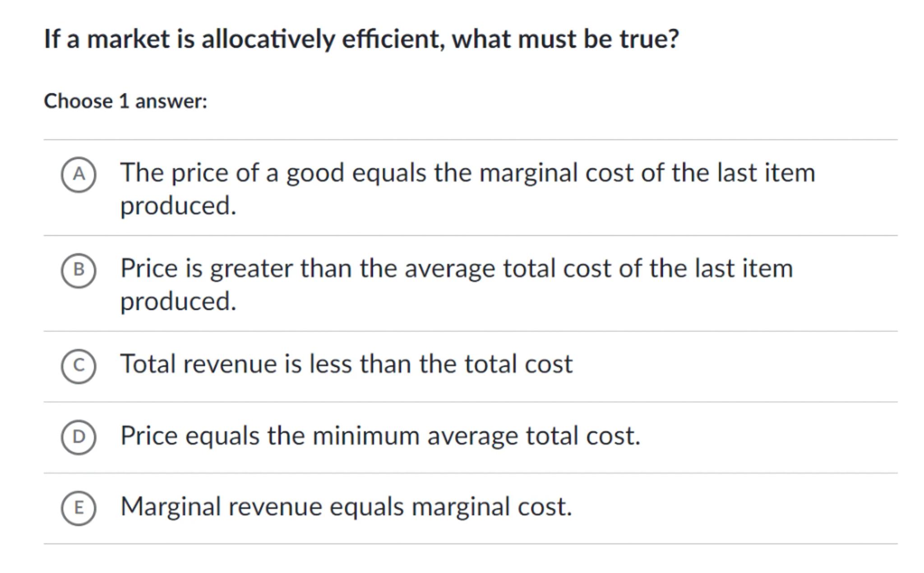Choose 'Price equals the minimum average total cost'
This screenshot has width=924, height=573.
[380, 436]
